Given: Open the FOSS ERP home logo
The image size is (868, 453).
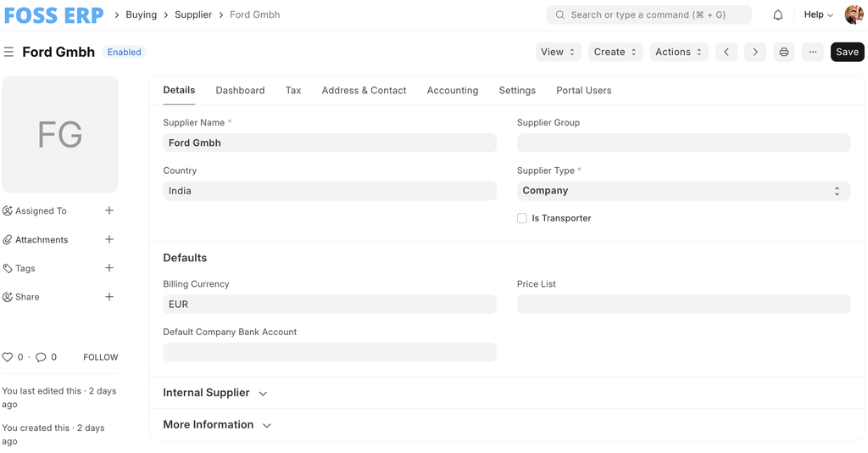Looking at the screenshot, I should (53, 15).
